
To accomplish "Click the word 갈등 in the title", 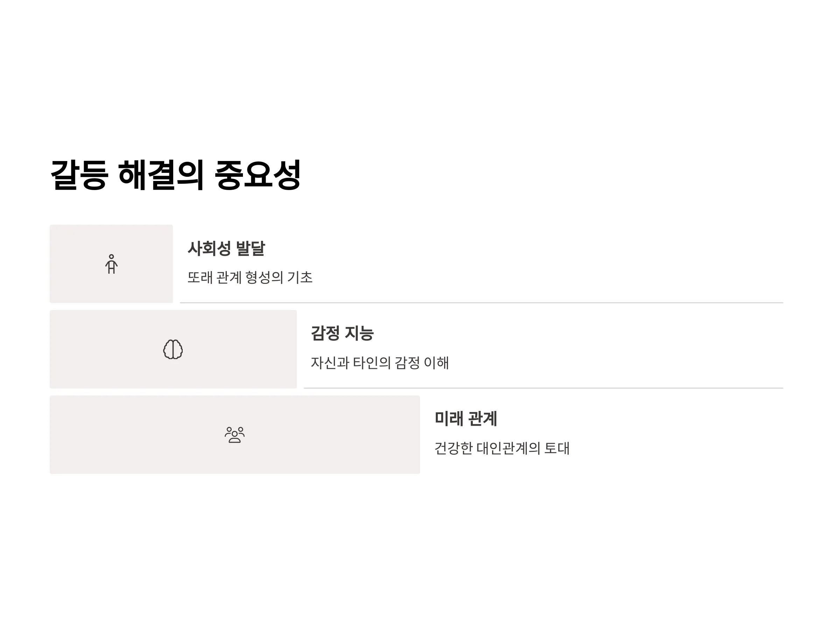I will pos(79,175).
